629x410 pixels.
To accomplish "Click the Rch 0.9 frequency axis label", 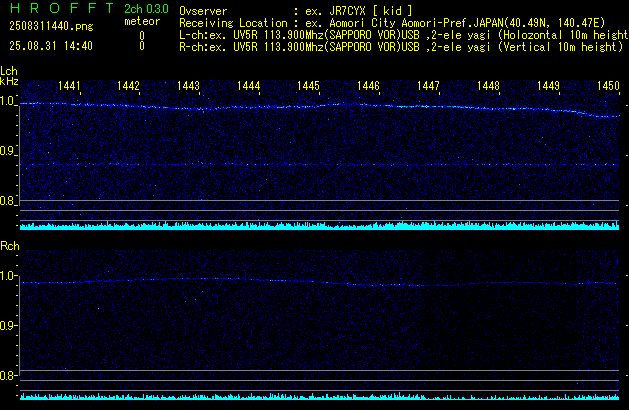I will click(x=7, y=326).
